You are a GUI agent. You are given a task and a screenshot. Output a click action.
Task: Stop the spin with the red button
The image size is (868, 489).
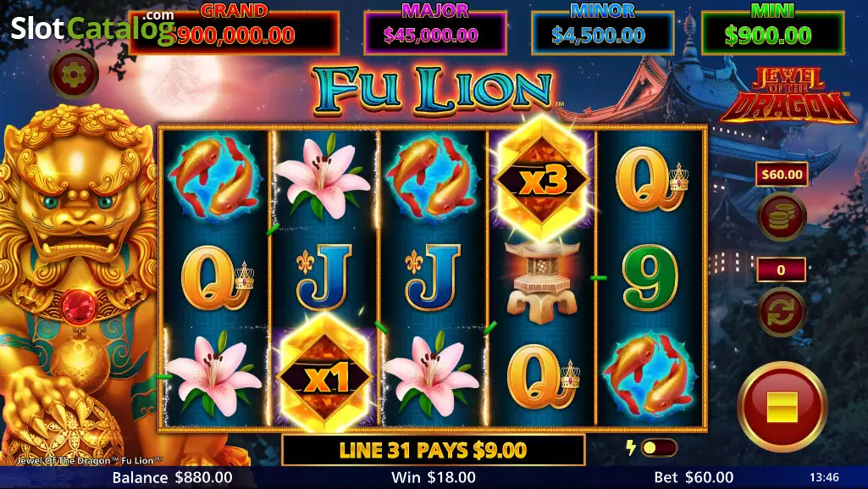(x=782, y=407)
